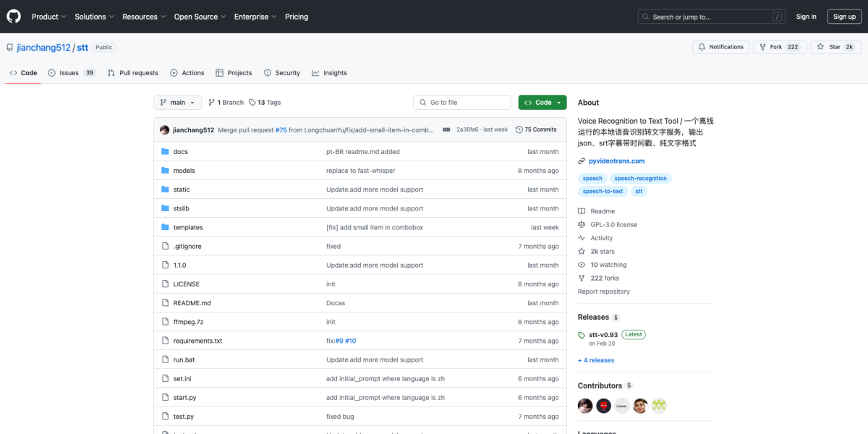This screenshot has height=434, width=868.
Task: Open the Pull requests tab
Action: [x=133, y=73]
